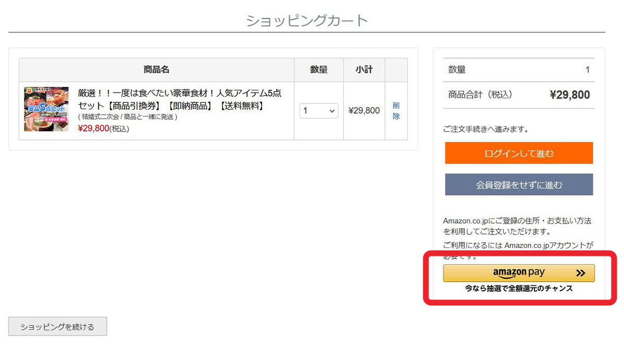Click the 小計 column header
The height and width of the screenshot is (364, 624).
click(364, 70)
